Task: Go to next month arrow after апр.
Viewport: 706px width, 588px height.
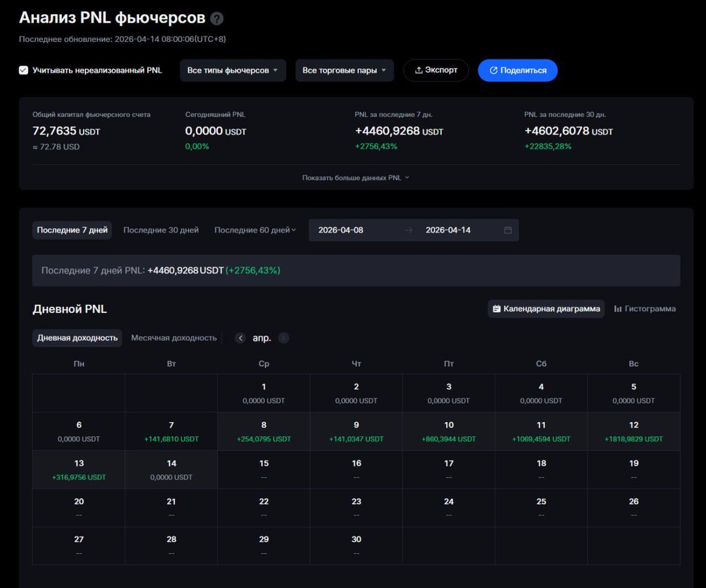Action: [284, 338]
